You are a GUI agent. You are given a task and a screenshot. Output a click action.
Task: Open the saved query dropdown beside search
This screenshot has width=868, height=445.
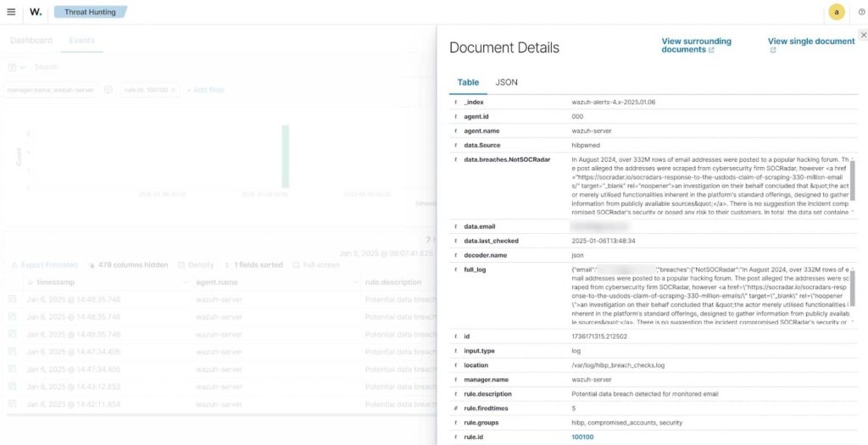tap(17, 67)
